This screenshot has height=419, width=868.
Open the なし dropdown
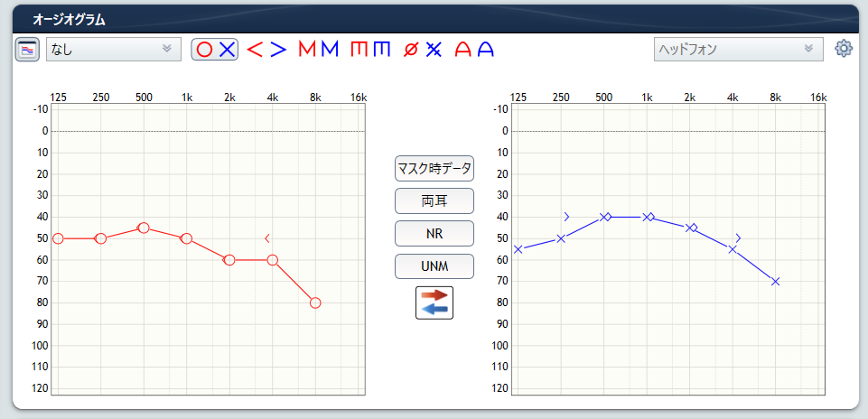point(113,50)
